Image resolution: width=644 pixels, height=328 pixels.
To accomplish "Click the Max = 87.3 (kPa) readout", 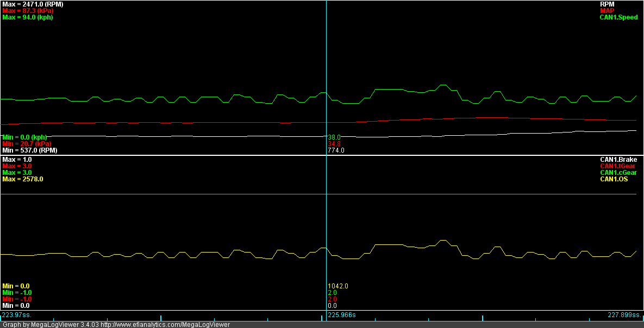I will coord(28,11).
